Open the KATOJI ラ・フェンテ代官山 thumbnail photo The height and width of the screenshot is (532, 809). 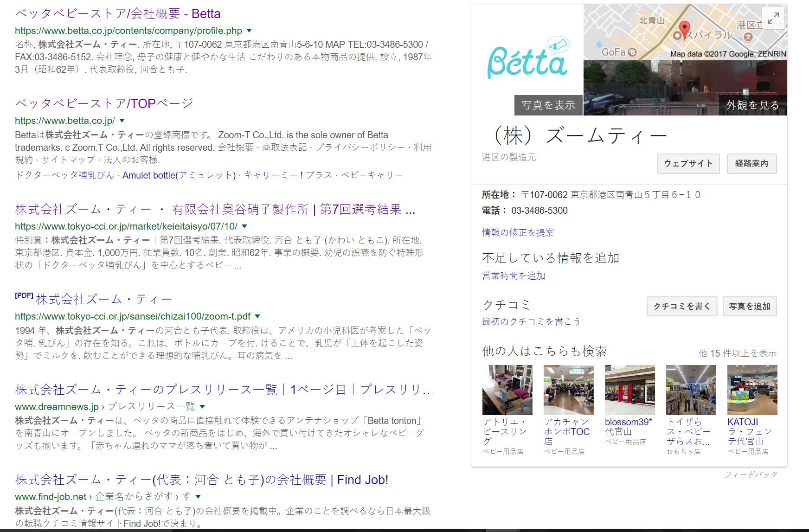tap(752, 390)
